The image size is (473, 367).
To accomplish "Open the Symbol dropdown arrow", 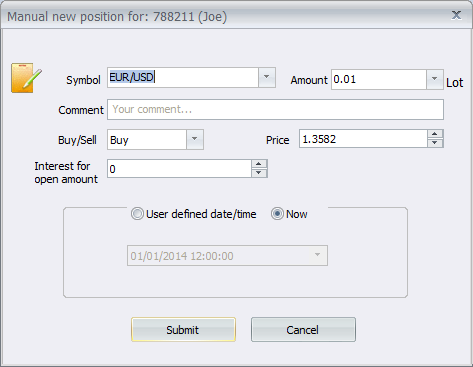I will [x=267, y=77].
